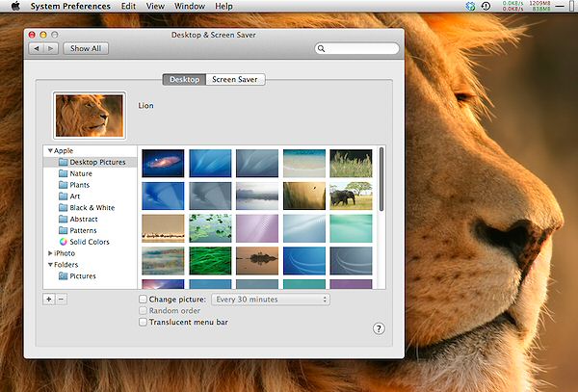Choose the beach shoreline wallpaper thumbnail
The width and height of the screenshot is (578, 392).
(304, 163)
